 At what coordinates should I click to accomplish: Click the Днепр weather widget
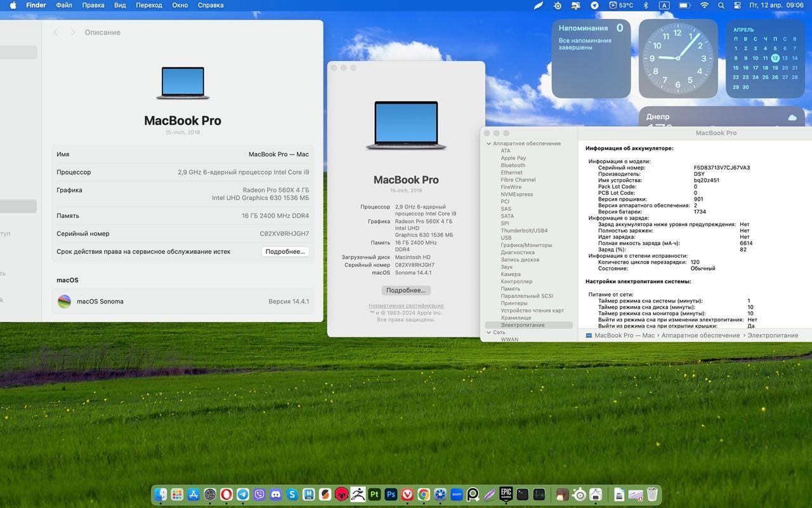(x=721, y=117)
